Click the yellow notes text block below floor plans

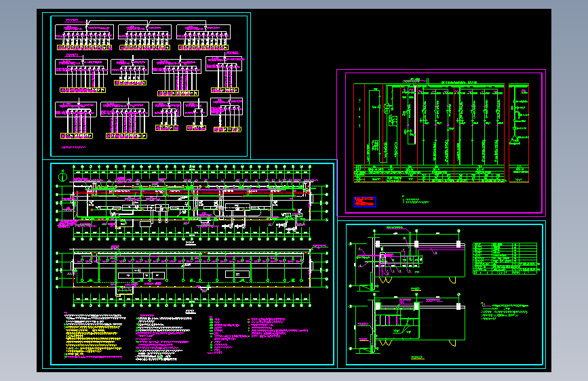[94, 340]
